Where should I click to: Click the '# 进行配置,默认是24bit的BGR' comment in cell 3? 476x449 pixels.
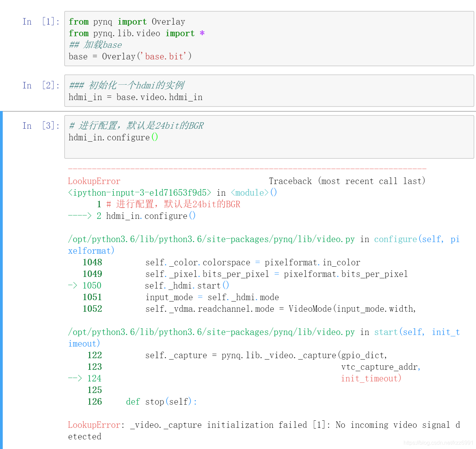point(136,126)
